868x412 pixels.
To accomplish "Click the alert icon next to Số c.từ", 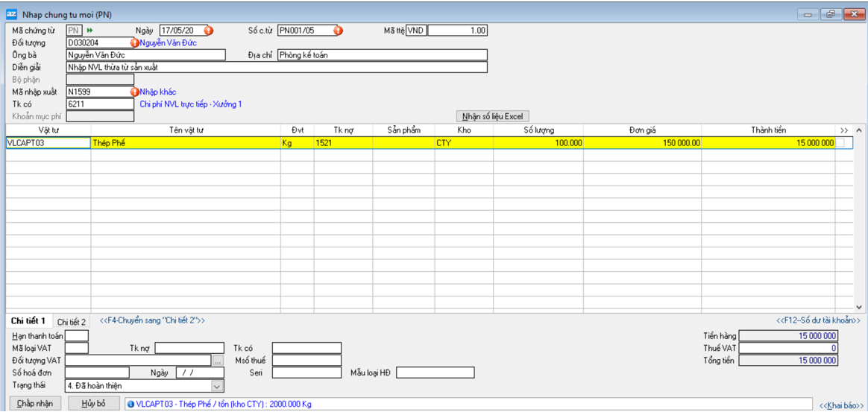I will [339, 31].
